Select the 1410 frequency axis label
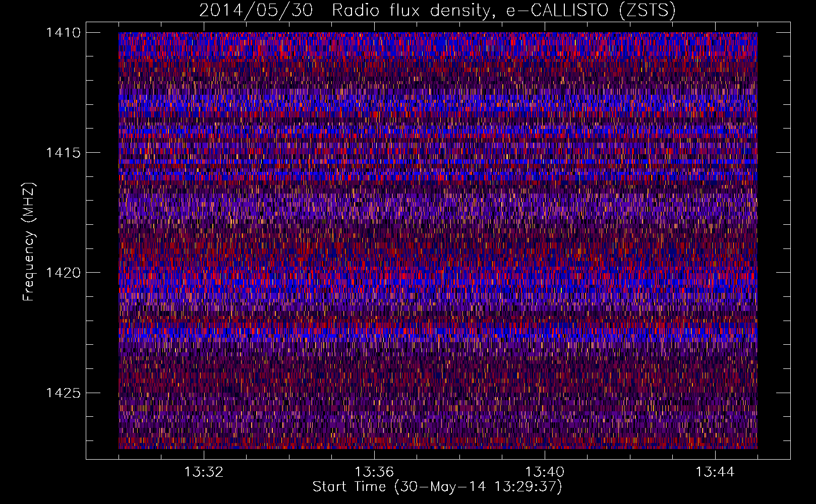The image size is (816, 504). (63, 33)
